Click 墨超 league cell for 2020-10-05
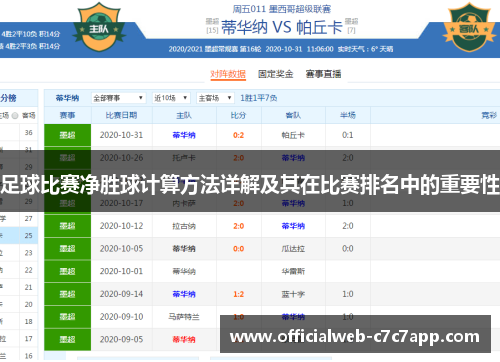 pyautogui.click(x=67, y=249)
